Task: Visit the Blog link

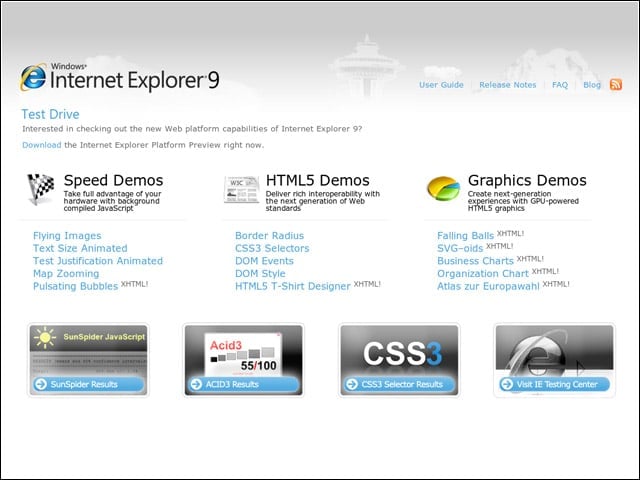Action: pyautogui.click(x=592, y=85)
